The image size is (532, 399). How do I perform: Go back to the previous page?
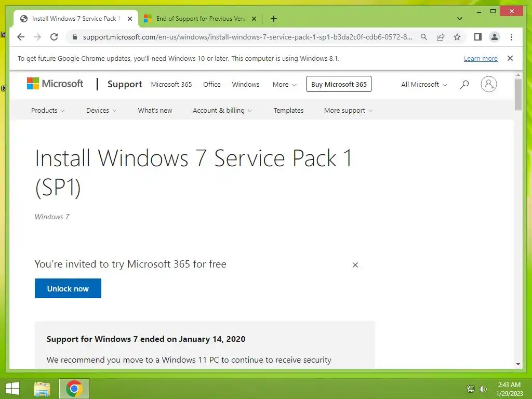point(21,37)
